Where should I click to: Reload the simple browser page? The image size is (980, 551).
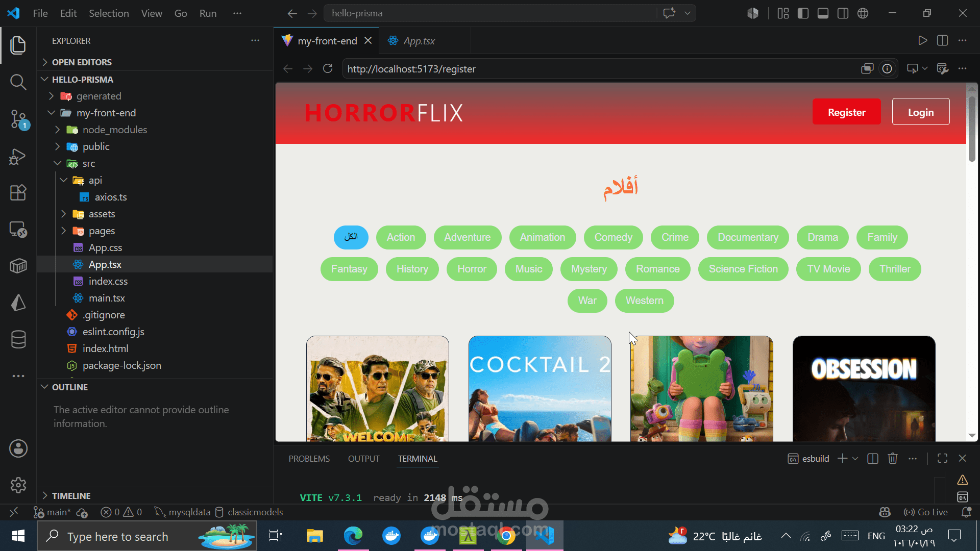point(328,68)
